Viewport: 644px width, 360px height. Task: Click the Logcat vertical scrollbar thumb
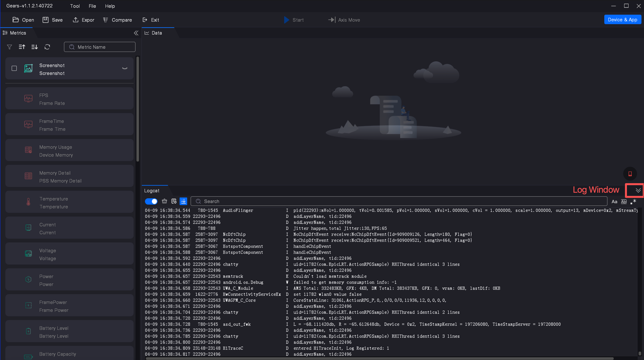(640, 353)
